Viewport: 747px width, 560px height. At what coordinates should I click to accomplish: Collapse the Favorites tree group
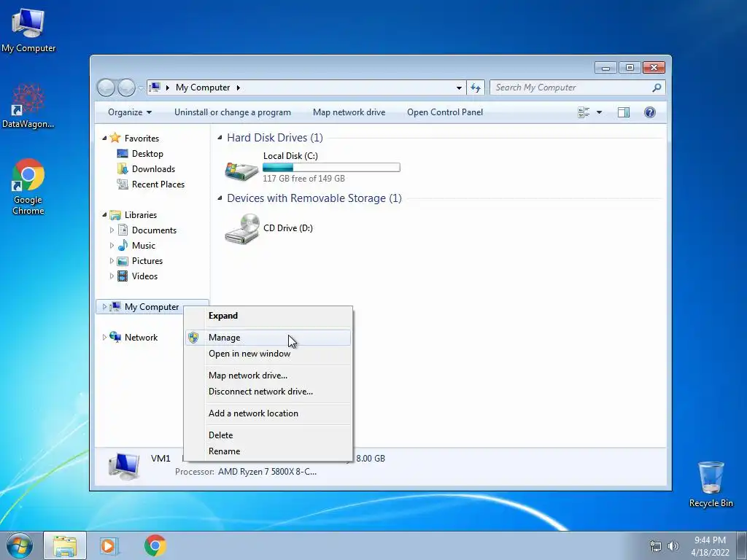click(x=104, y=138)
